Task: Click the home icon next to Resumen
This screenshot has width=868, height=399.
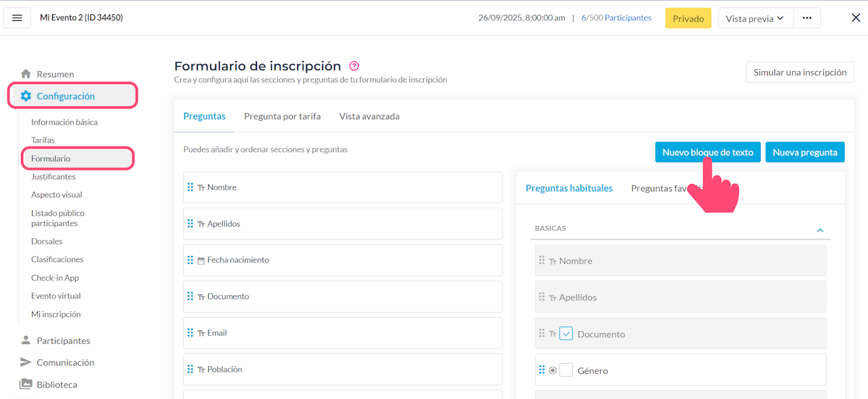Action: pos(26,74)
